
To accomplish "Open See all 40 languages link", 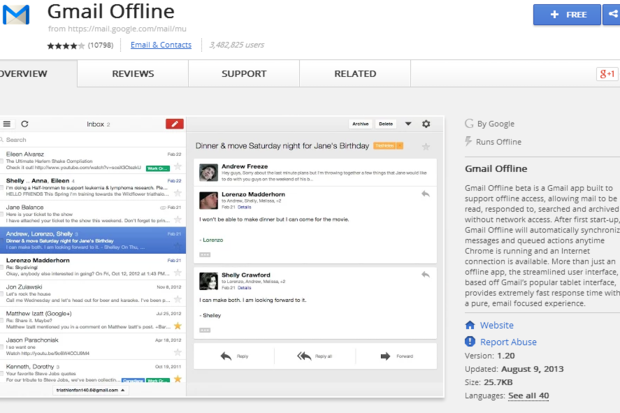I will [528, 396].
